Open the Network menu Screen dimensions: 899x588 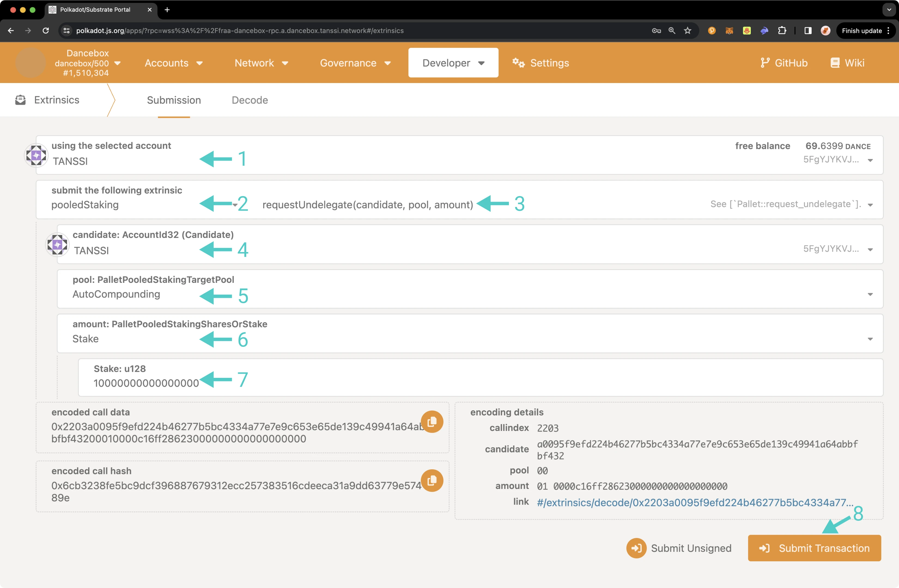click(261, 63)
